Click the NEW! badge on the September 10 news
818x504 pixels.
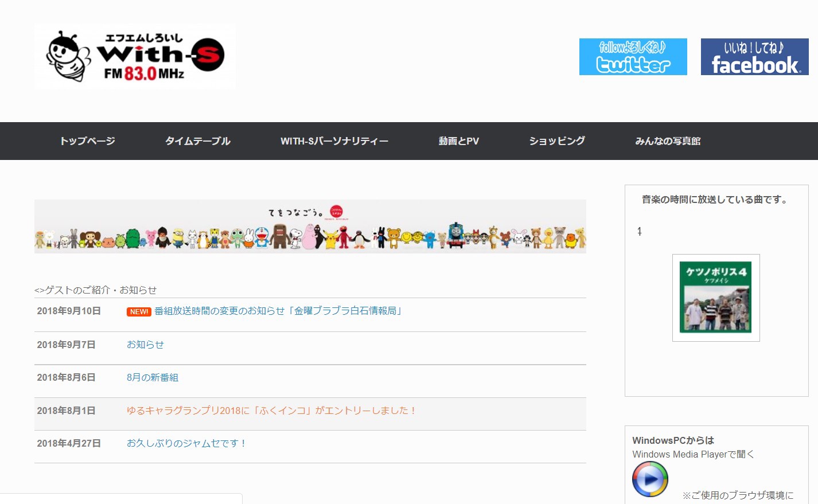point(139,311)
